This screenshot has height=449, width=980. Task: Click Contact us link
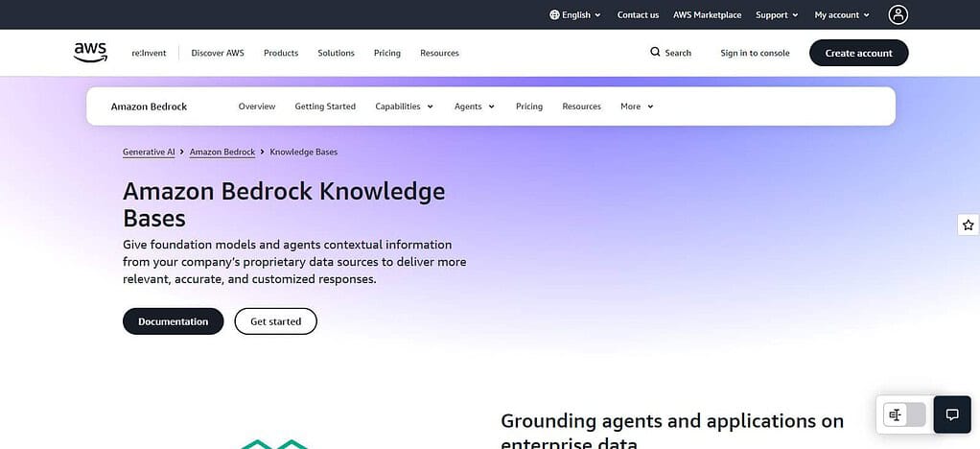click(638, 15)
